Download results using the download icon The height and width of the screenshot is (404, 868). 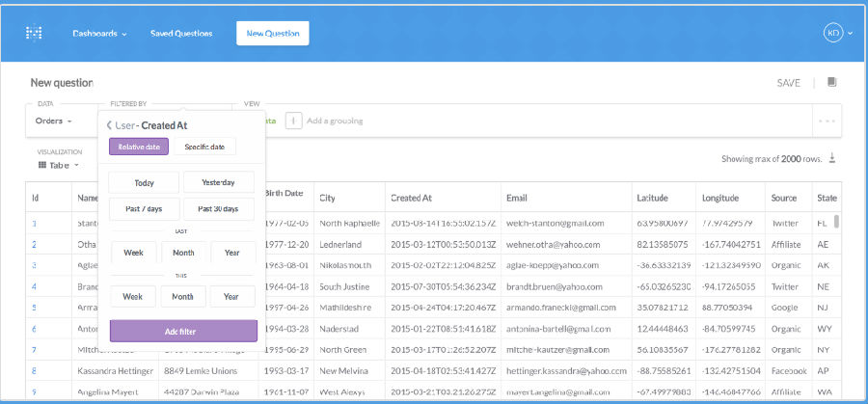coord(832,159)
